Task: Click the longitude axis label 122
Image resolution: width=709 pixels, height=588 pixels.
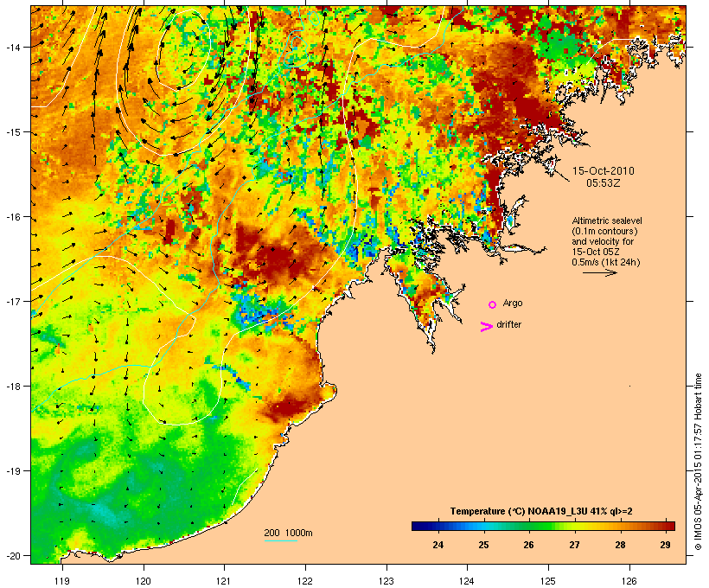Action: pos(305,581)
